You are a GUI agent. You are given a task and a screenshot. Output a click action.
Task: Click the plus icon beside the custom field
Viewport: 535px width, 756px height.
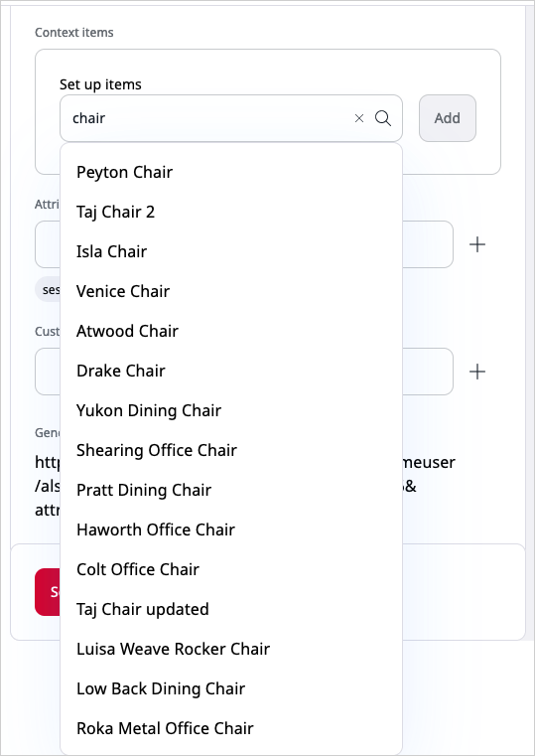(477, 372)
